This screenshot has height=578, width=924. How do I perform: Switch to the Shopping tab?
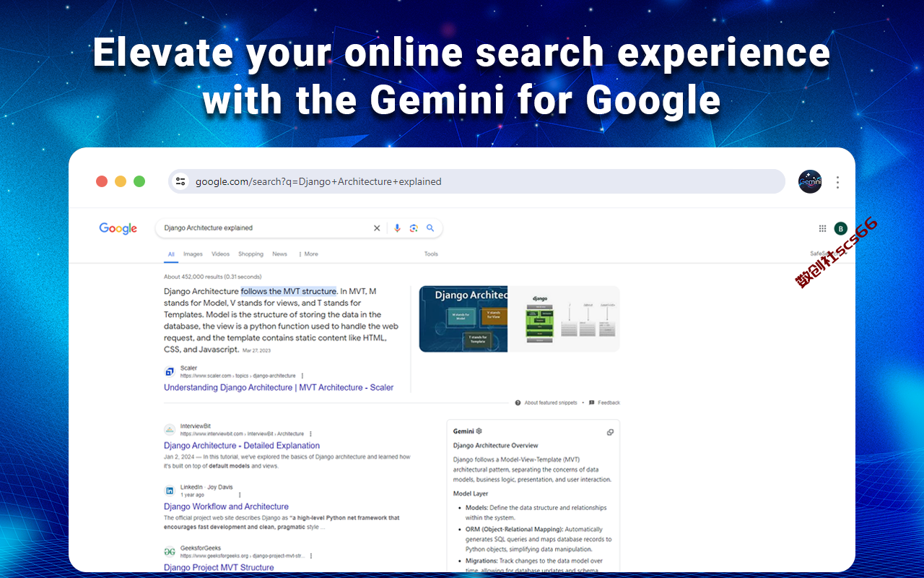click(x=251, y=254)
